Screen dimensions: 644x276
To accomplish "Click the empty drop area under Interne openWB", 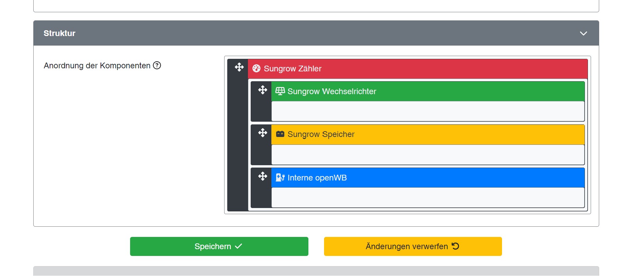I will [428, 197].
